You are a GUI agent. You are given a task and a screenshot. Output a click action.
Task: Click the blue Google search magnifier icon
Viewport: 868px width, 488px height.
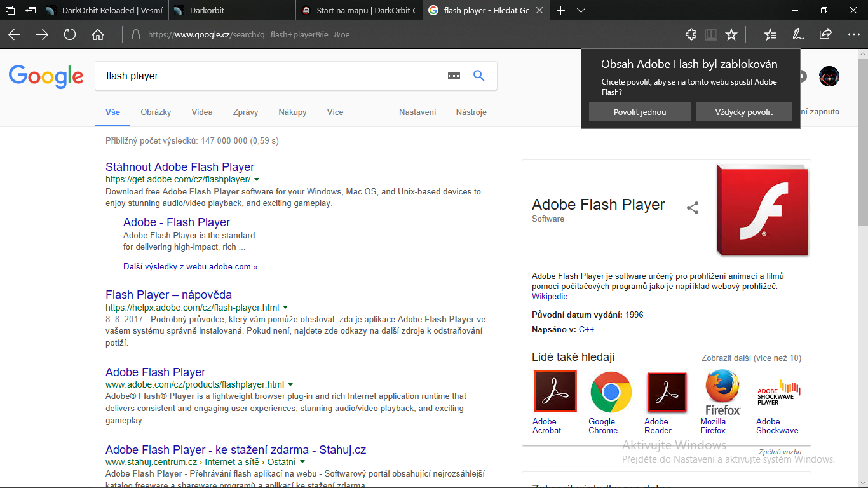tap(479, 76)
